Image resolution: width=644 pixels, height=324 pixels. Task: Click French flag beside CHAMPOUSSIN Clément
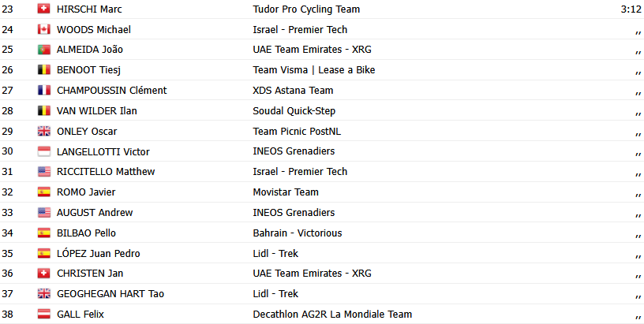point(43,91)
